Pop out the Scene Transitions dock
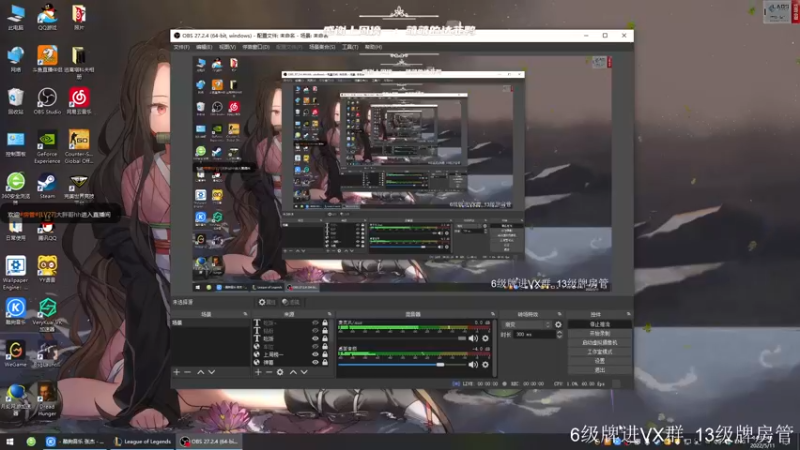This screenshot has width=800, height=450. 560,314
